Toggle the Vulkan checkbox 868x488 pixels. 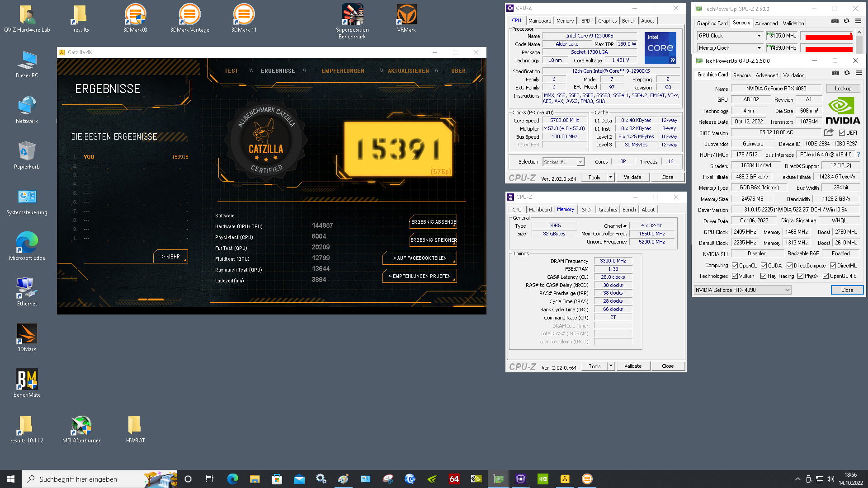coord(735,276)
